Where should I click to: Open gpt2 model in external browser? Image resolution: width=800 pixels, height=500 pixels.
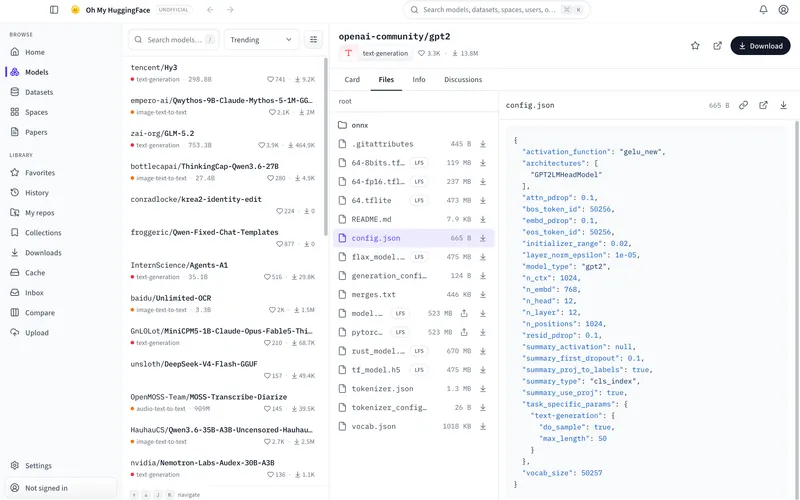click(717, 46)
